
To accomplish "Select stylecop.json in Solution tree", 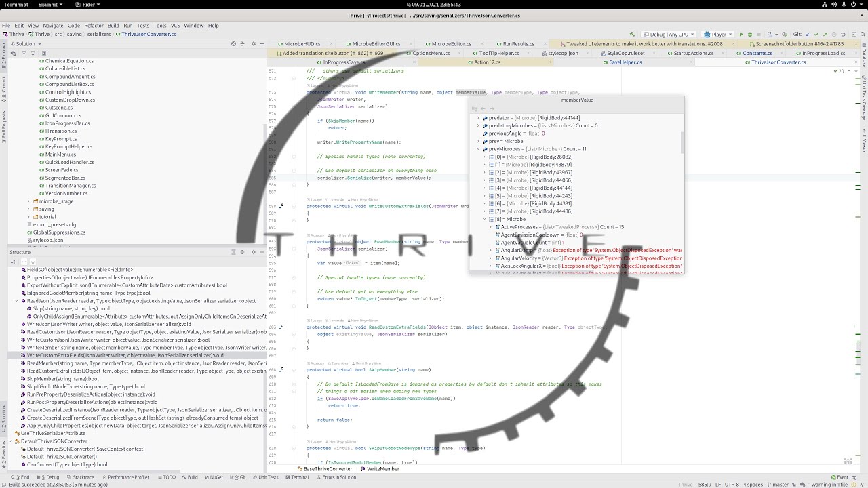I will click(48, 240).
